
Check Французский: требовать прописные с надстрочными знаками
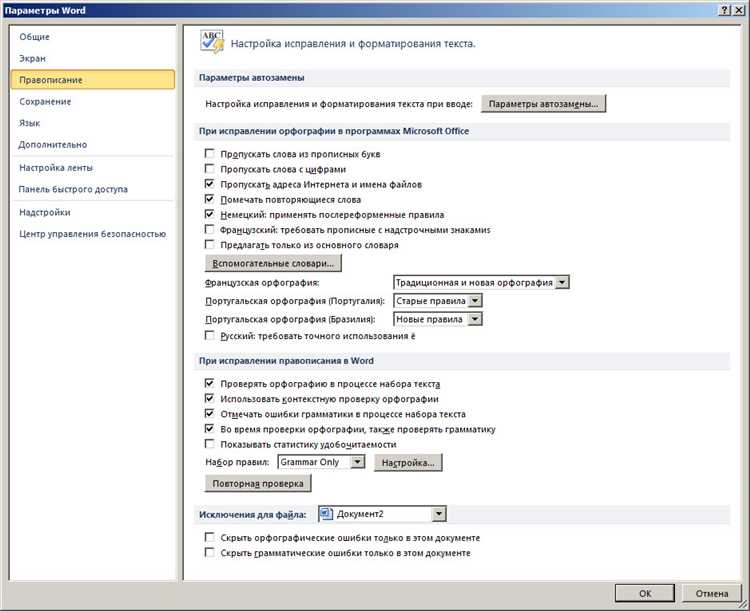point(210,230)
